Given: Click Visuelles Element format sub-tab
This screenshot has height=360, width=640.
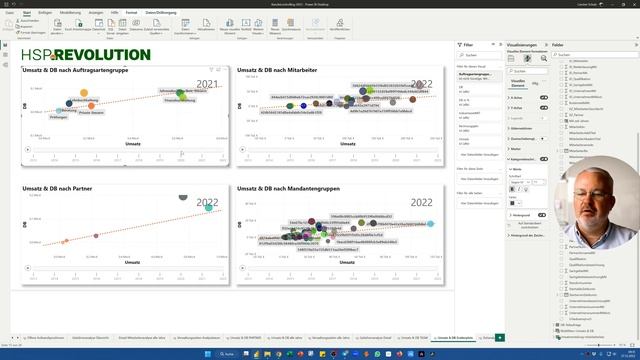Looking at the screenshot, I should pos(518,83).
